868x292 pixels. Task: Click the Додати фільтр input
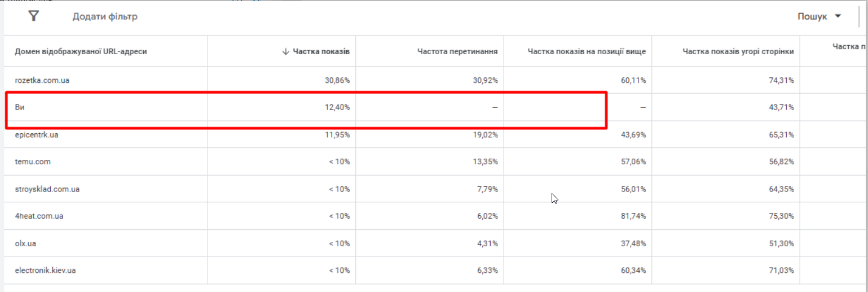105,16
